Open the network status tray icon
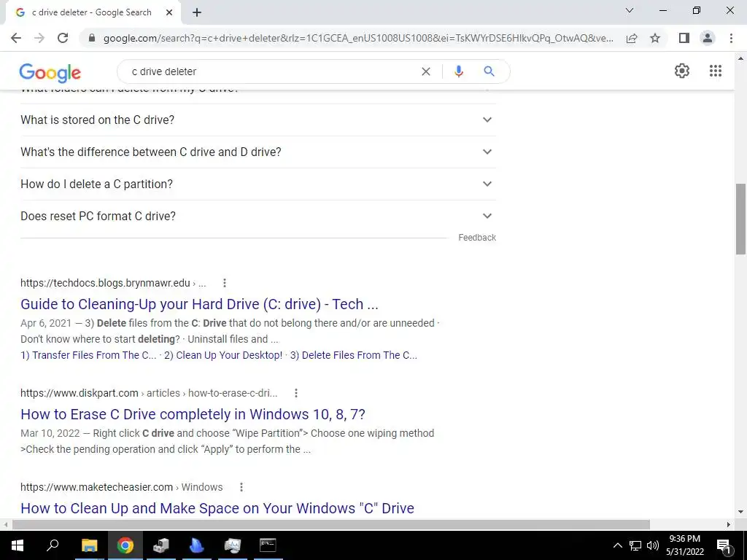Viewport: 747px width, 560px height. pos(635,545)
